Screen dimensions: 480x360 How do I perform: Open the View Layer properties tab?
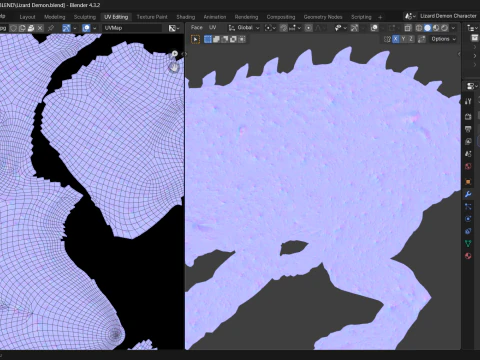468,142
